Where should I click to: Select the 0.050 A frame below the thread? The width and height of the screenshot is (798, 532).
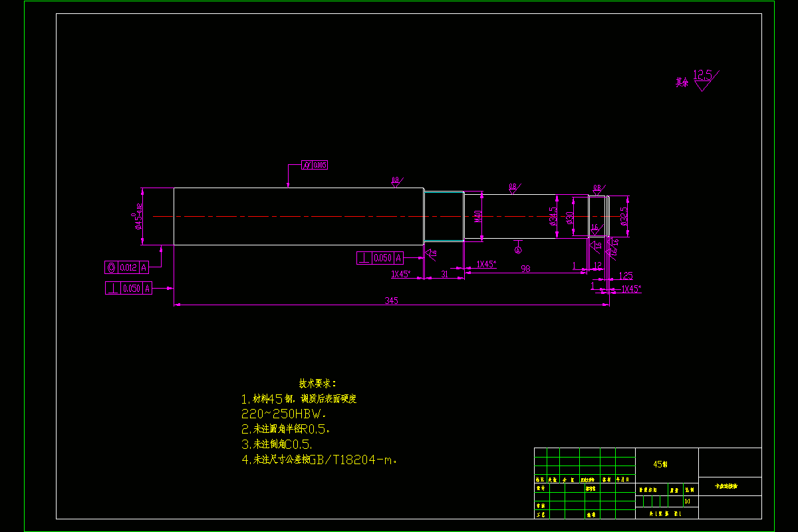[x=380, y=258]
